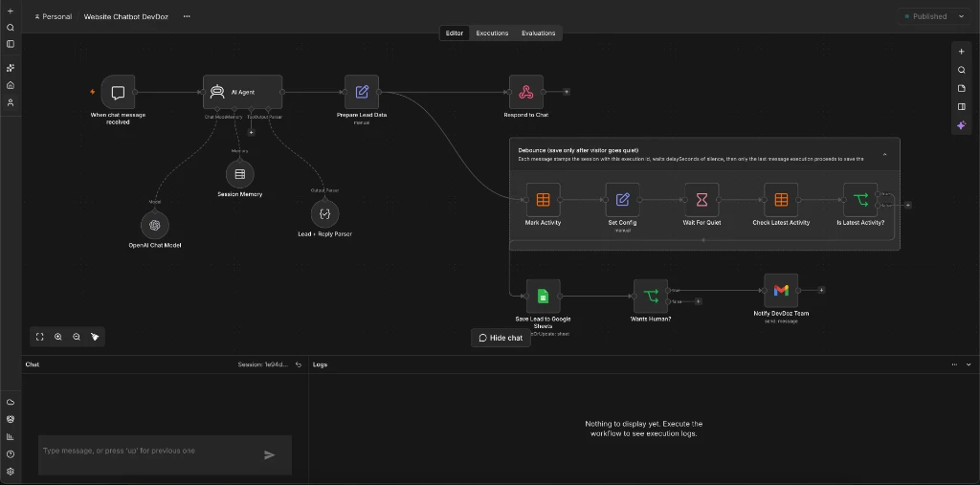Add node after Respond to Chat plus
980x485 pixels.
(x=567, y=92)
